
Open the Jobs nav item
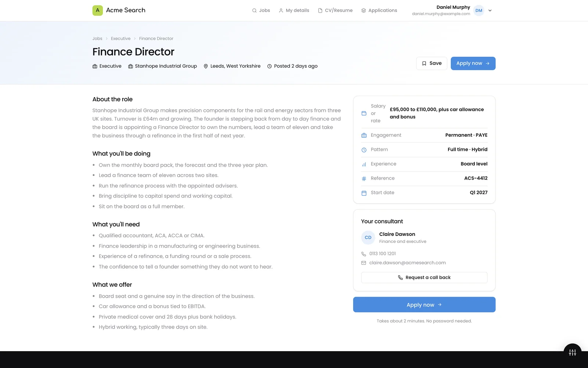tap(261, 10)
